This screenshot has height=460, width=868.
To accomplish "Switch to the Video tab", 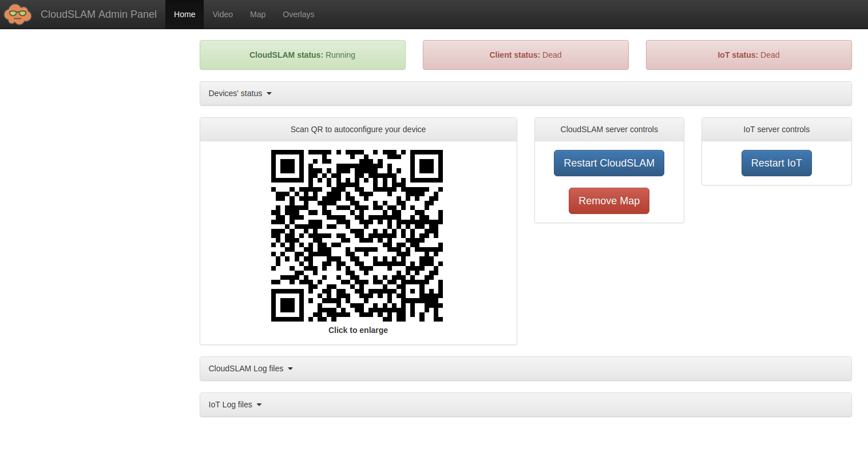I will coord(223,14).
